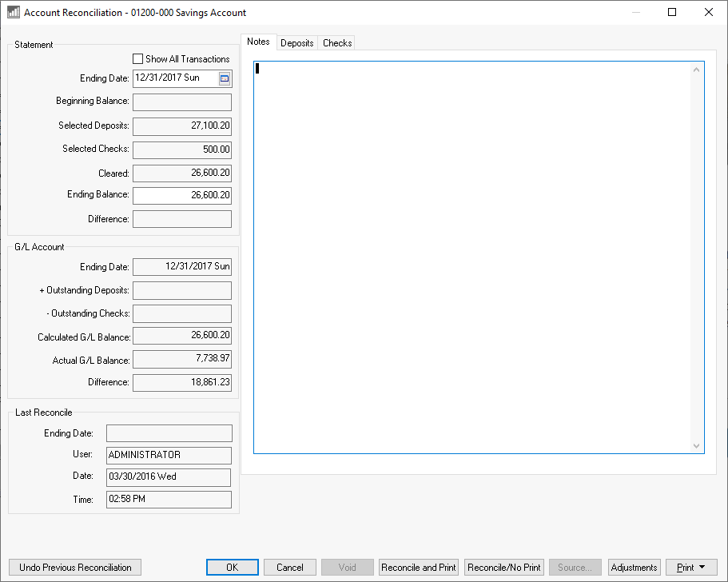Open the Ending Date calendar picker
Viewport: 728px width, 582px height.
pos(225,78)
